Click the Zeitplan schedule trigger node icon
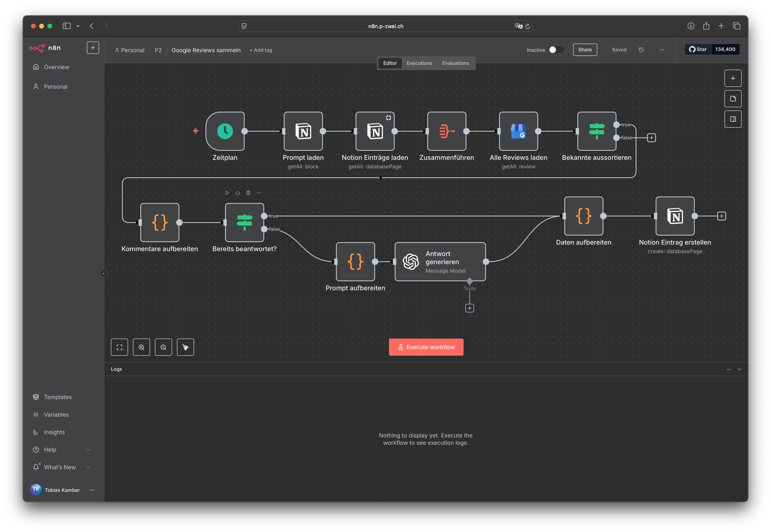Screen dimensions: 771x532 (225, 131)
